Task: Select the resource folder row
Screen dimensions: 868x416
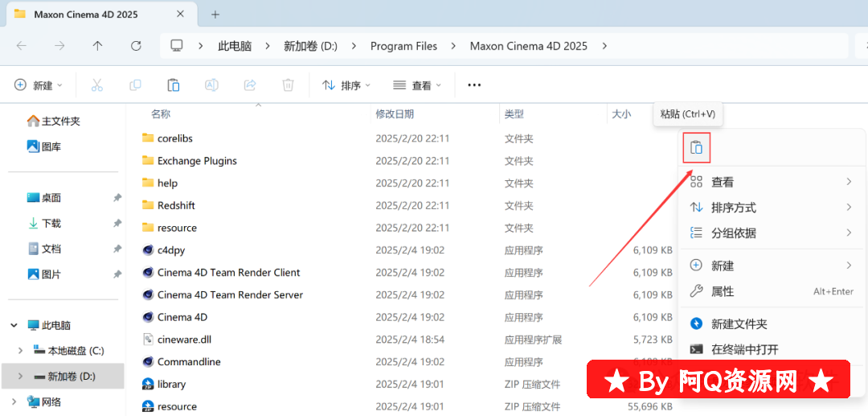Action: pos(407,228)
